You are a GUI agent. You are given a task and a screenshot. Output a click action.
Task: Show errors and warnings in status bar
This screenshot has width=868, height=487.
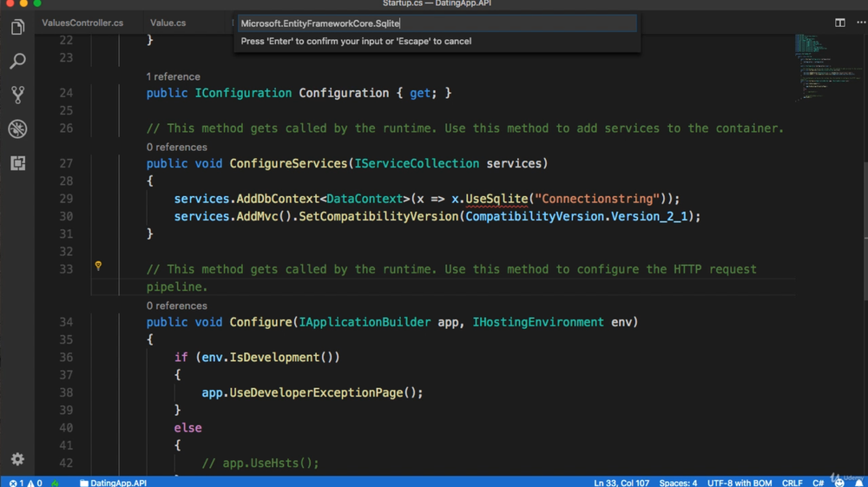tap(25, 483)
